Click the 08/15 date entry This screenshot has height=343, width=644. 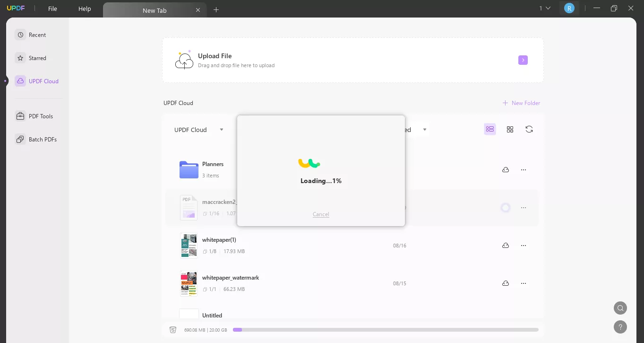pyautogui.click(x=400, y=283)
